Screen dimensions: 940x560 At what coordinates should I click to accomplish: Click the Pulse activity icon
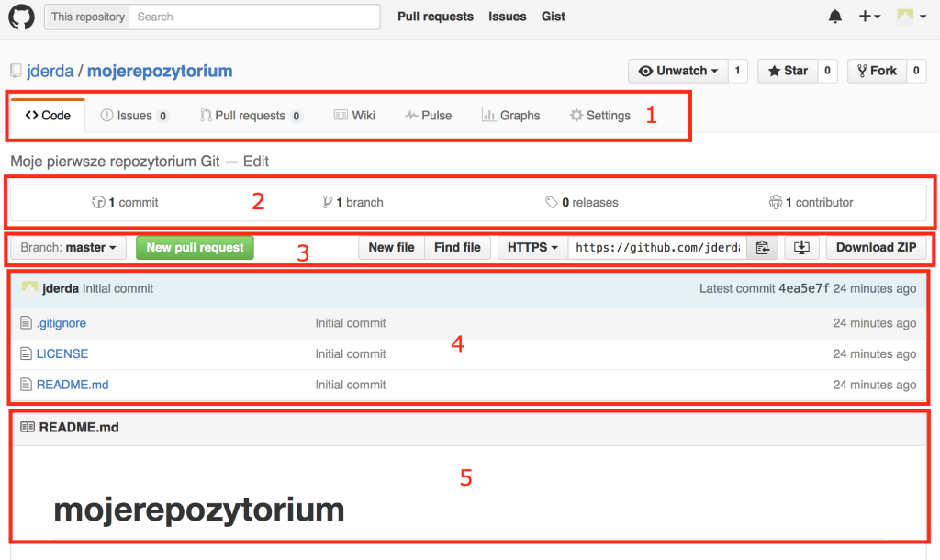[x=411, y=115]
